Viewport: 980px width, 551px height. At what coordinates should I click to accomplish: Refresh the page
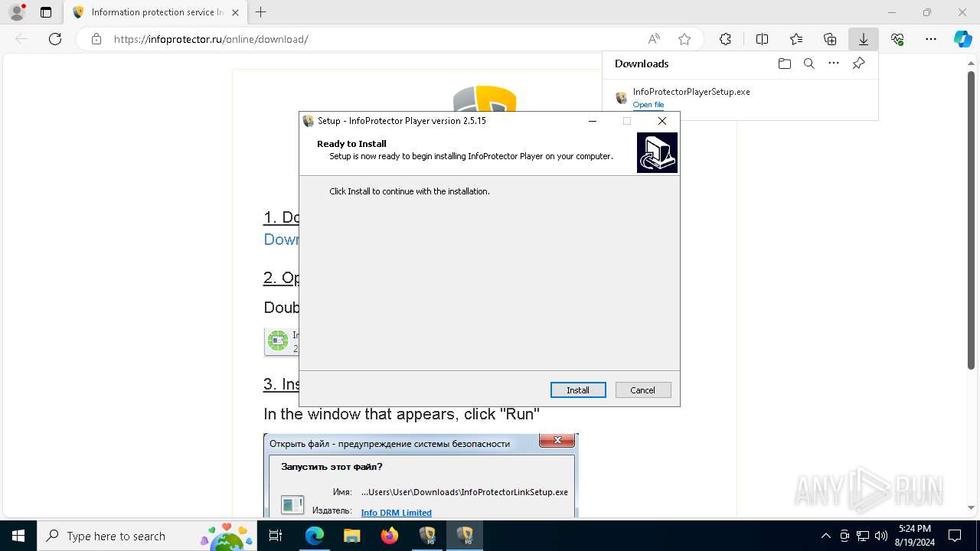(55, 39)
